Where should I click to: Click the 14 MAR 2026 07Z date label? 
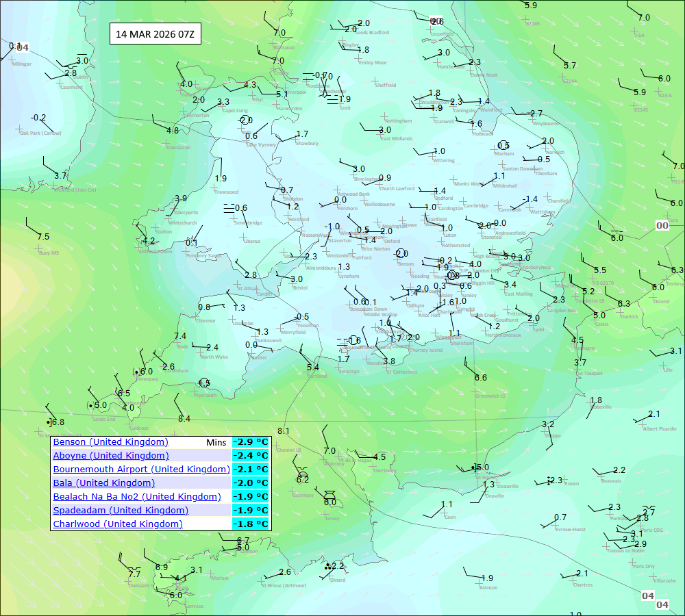coord(155,34)
